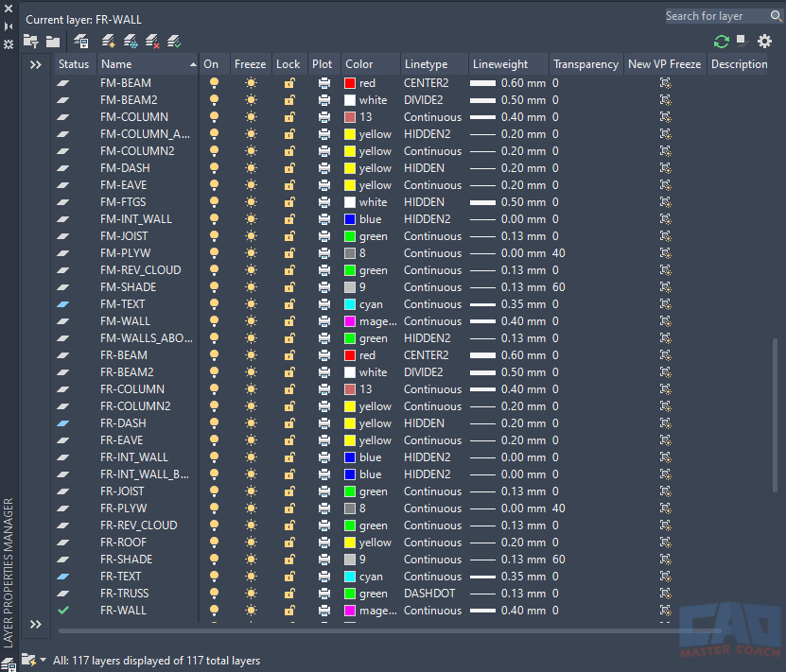Click New Layer VP Frozen in All Viewports
The image size is (786, 672).
[131, 41]
